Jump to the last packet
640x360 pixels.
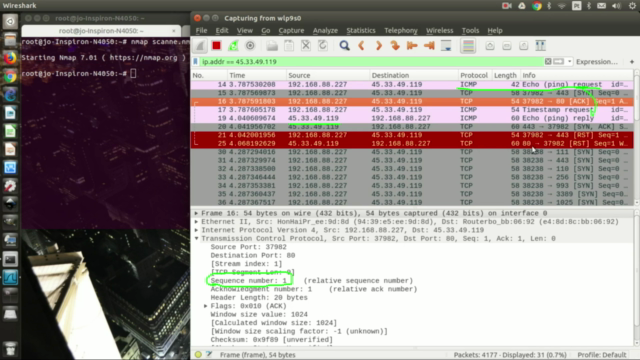429,46
